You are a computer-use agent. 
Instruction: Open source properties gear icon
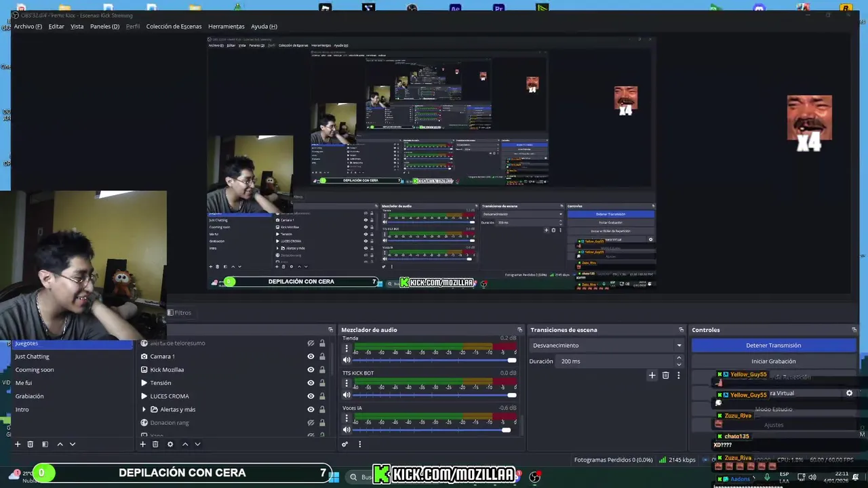(170, 444)
